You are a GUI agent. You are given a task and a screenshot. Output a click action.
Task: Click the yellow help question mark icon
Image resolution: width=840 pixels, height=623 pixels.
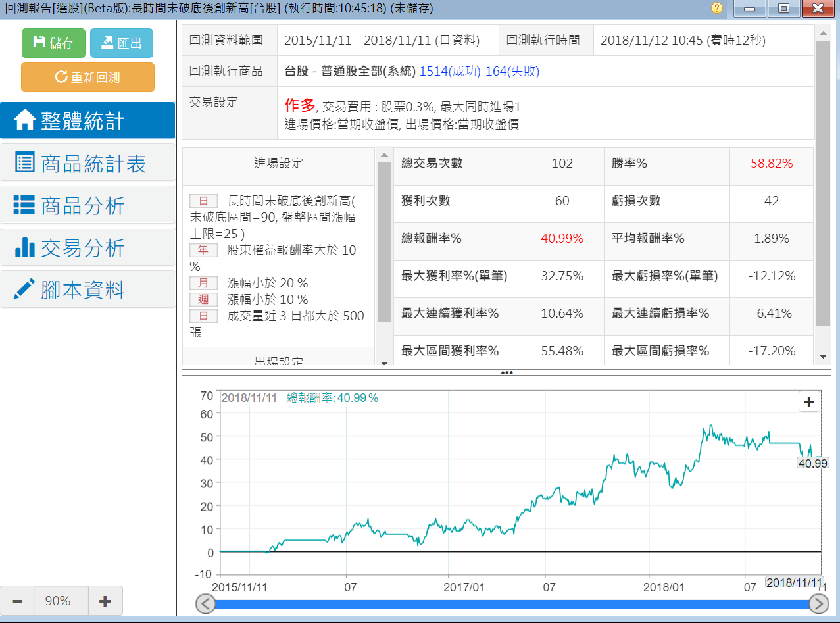click(x=717, y=8)
